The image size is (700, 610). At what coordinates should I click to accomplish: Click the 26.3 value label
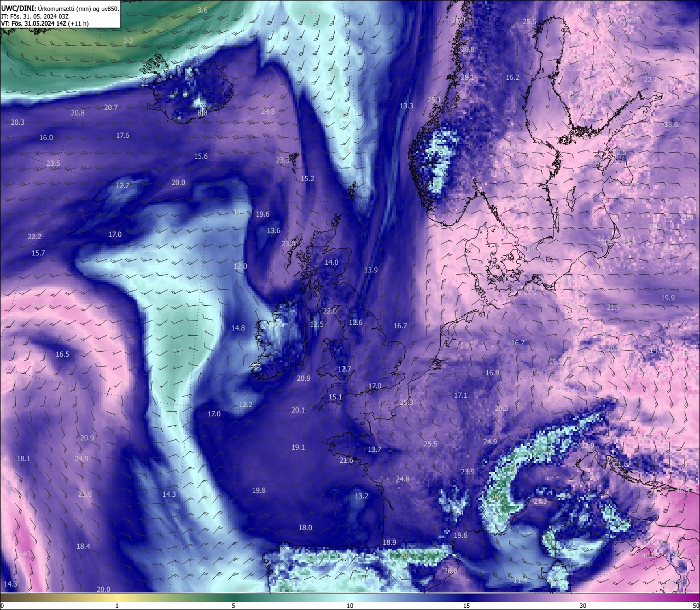501,408
